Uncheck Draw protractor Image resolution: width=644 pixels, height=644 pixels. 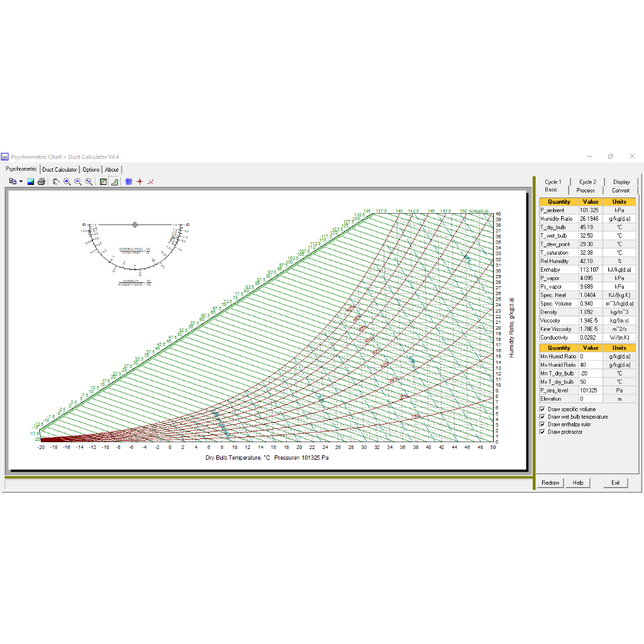[x=541, y=431]
